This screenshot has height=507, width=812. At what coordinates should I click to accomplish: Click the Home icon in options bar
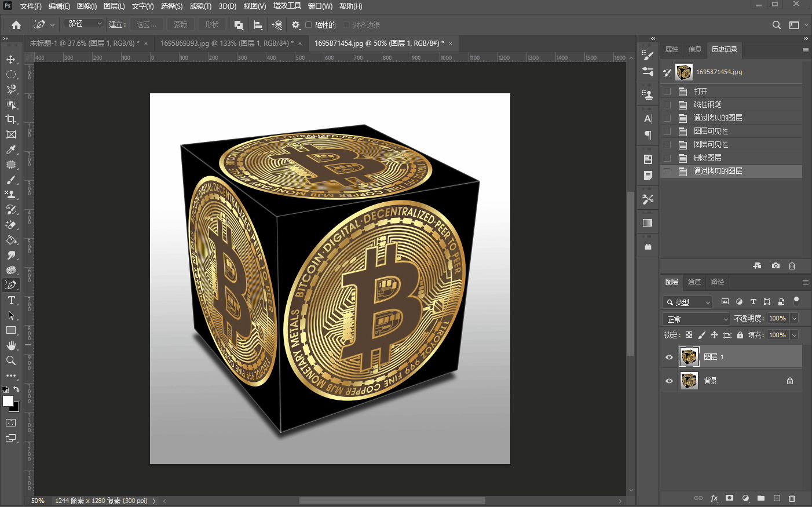coord(16,25)
